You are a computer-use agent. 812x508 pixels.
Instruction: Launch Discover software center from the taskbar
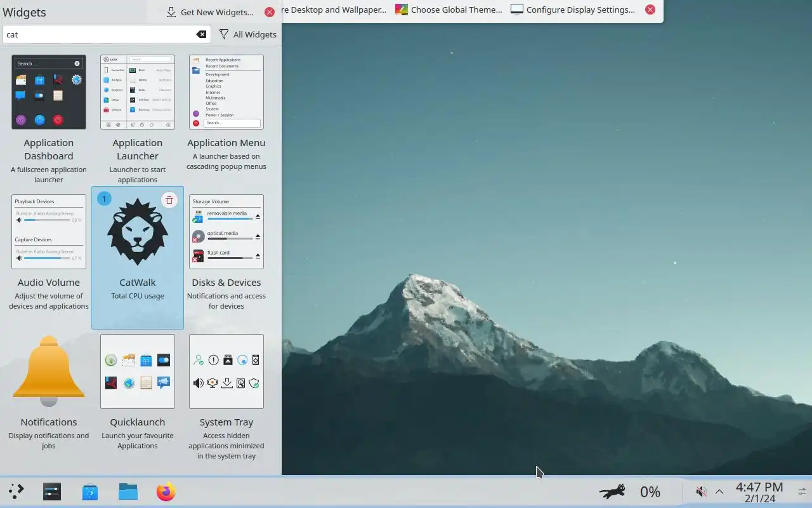(x=90, y=491)
